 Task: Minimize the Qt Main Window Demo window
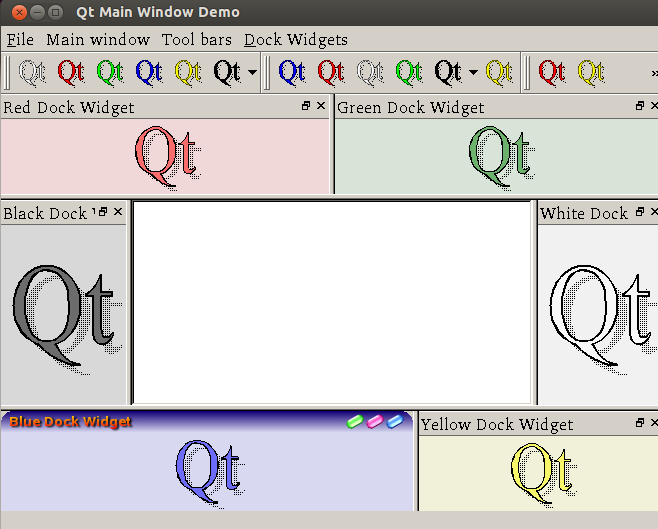[x=37, y=12]
